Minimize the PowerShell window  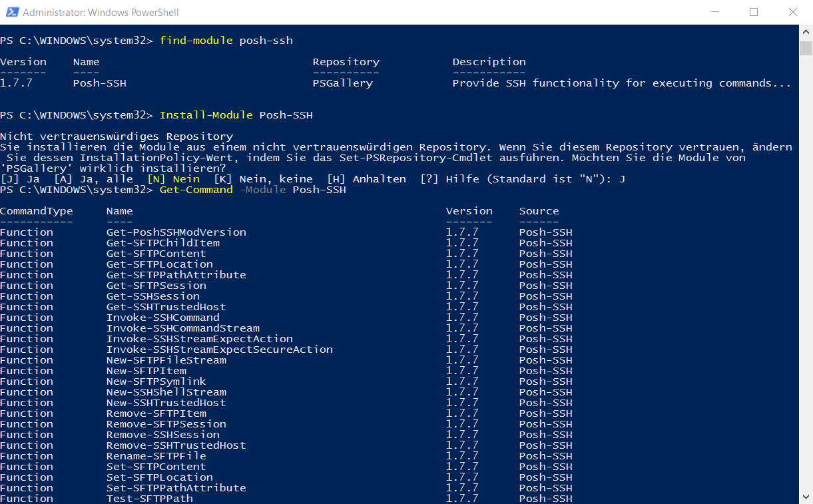pyautogui.click(x=715, y=12)
